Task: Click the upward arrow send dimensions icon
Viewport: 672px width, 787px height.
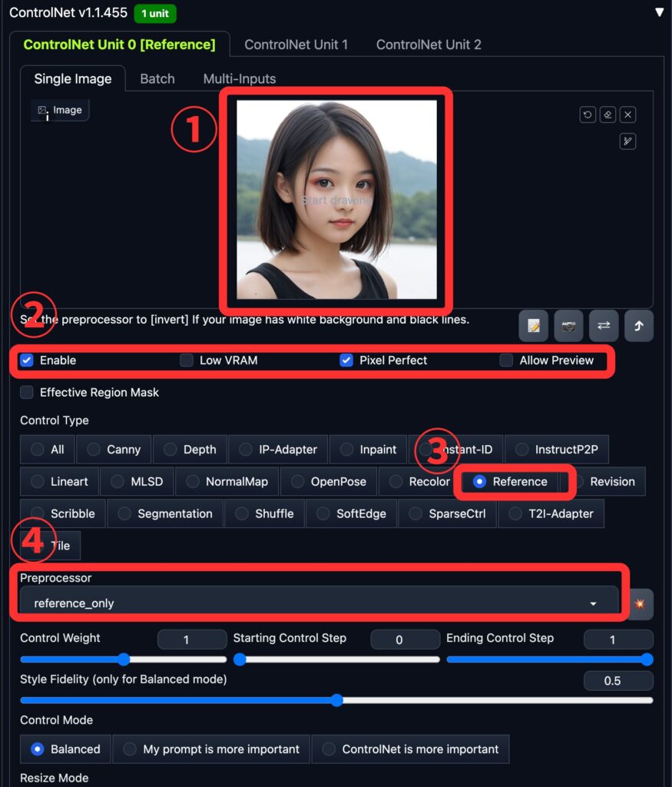Action: (x=638, y=326)
